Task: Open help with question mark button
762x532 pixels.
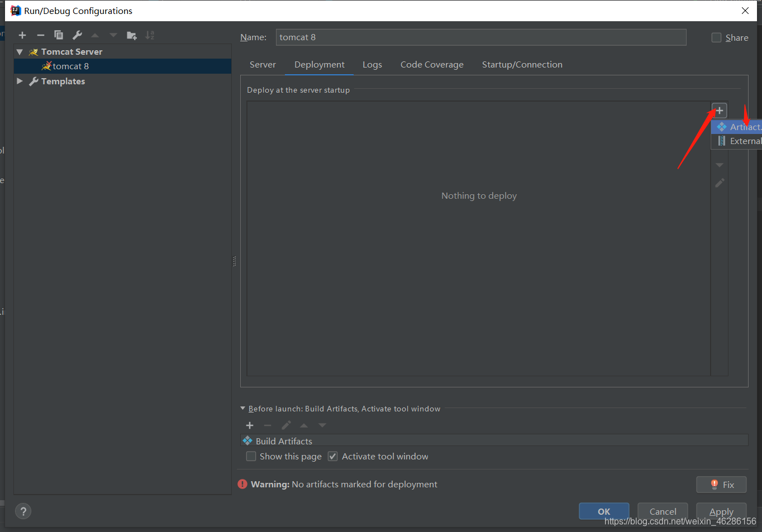Action: click(23, 511)
